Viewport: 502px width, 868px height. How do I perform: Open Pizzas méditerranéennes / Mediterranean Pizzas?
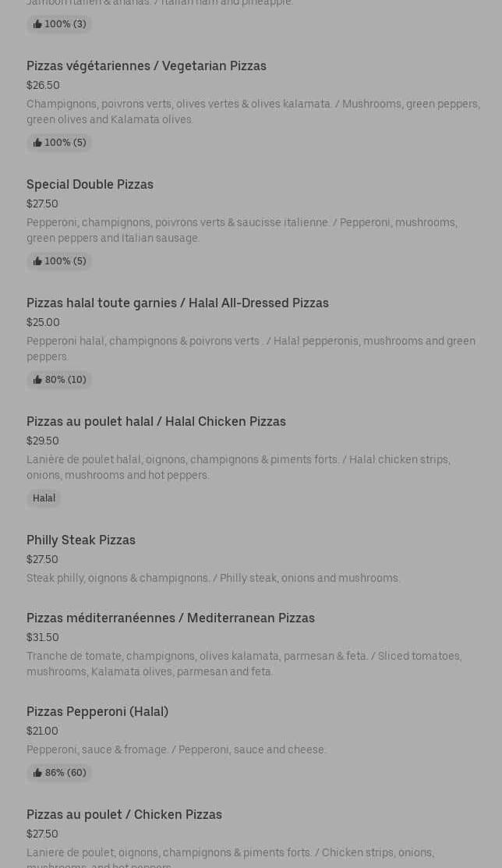pos(171,618)
